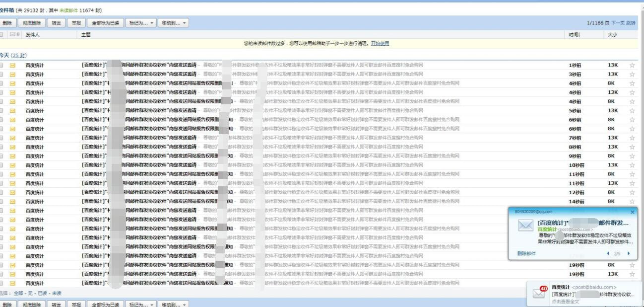This screenshot has width=644, height=307.
Task: Tick the checkbox of the 7秒前 email
Action: pos(1,138)
